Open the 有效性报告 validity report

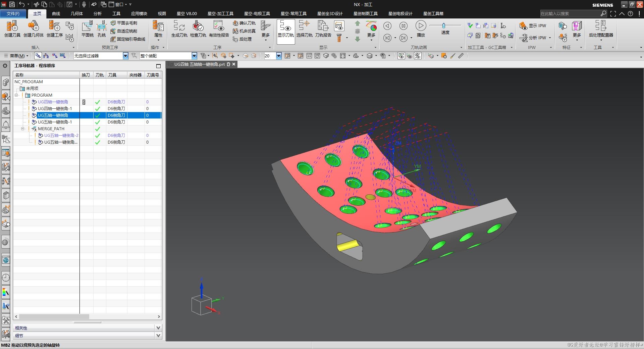click(x=219, y=28)
